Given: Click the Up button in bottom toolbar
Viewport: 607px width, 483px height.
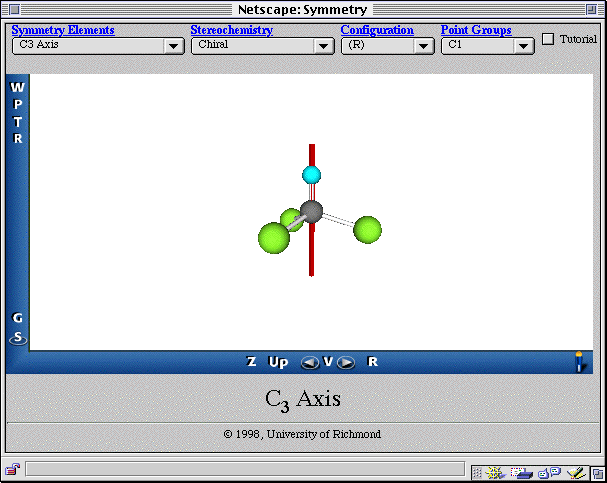Looking at the screenshot, I should 278,362.
